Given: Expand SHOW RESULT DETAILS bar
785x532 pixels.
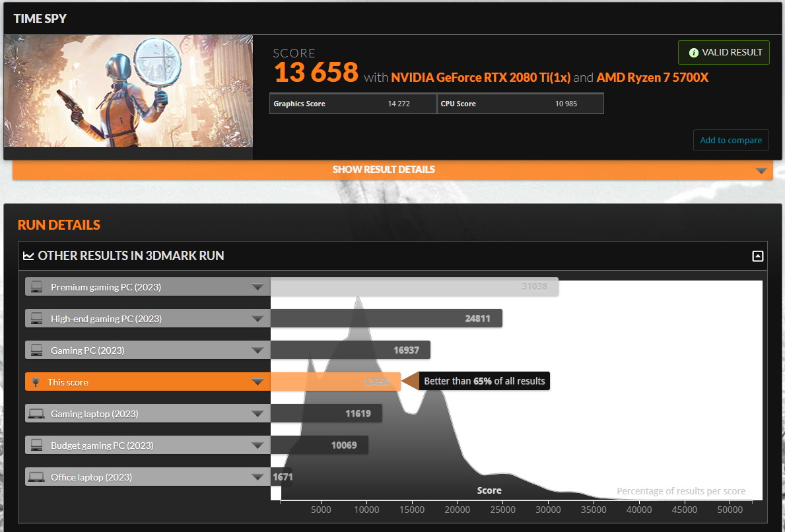Looking at the screenshot, I should pyautogui.click(x=392, y=170).
